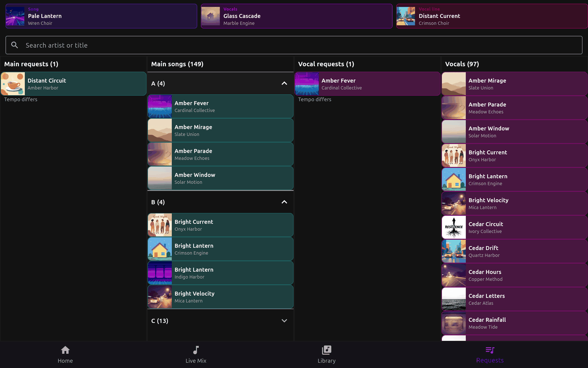Open the Vocals Glass Cascade card
The width and height of the screenshot is (588, 368).
click(x=296, y=16)
